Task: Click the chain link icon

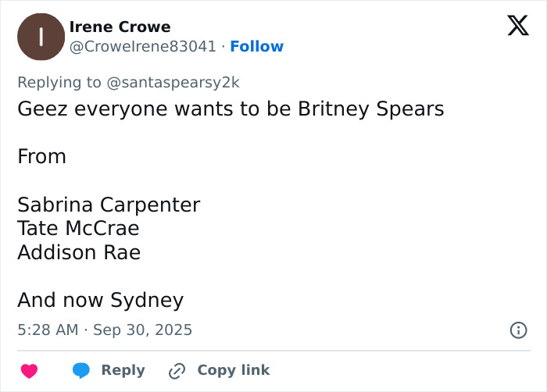Action: 177,371
